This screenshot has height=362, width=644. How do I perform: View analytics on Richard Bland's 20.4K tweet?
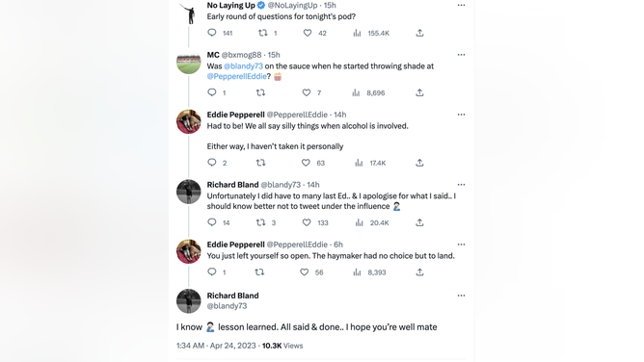click(x=359, y=222)
